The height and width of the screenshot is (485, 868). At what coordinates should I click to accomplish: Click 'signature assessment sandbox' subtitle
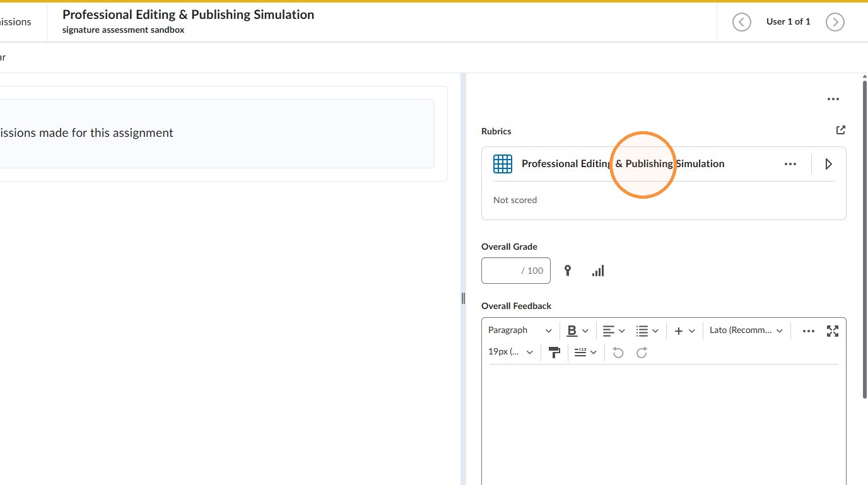tap(124, 30)
